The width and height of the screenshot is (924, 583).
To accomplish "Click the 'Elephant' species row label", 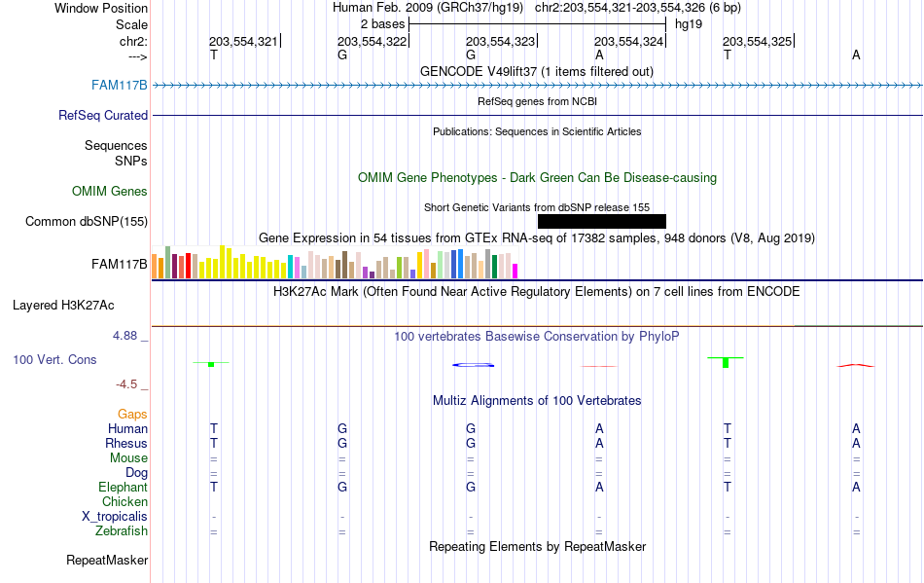I will 123,487.
